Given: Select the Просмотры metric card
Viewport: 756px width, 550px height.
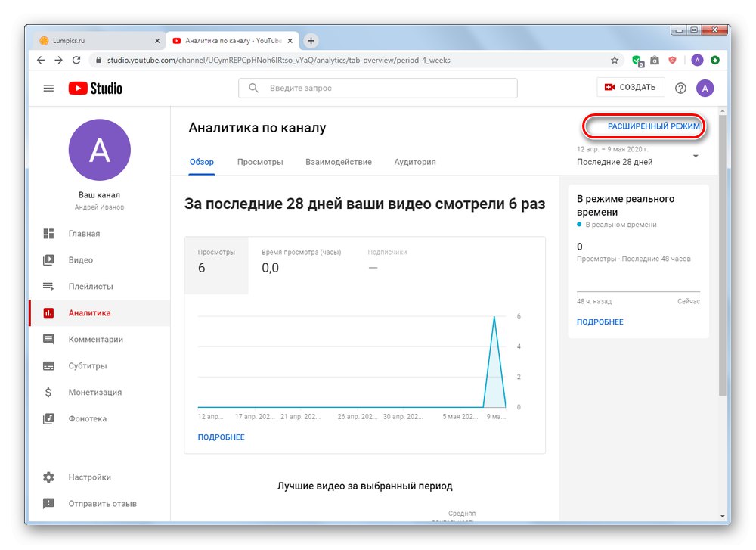Looking at the screenshot, I should 216,265.
